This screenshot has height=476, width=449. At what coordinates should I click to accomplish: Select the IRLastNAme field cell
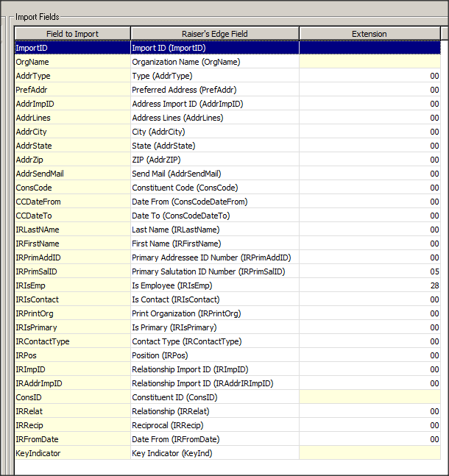(73, 230)
